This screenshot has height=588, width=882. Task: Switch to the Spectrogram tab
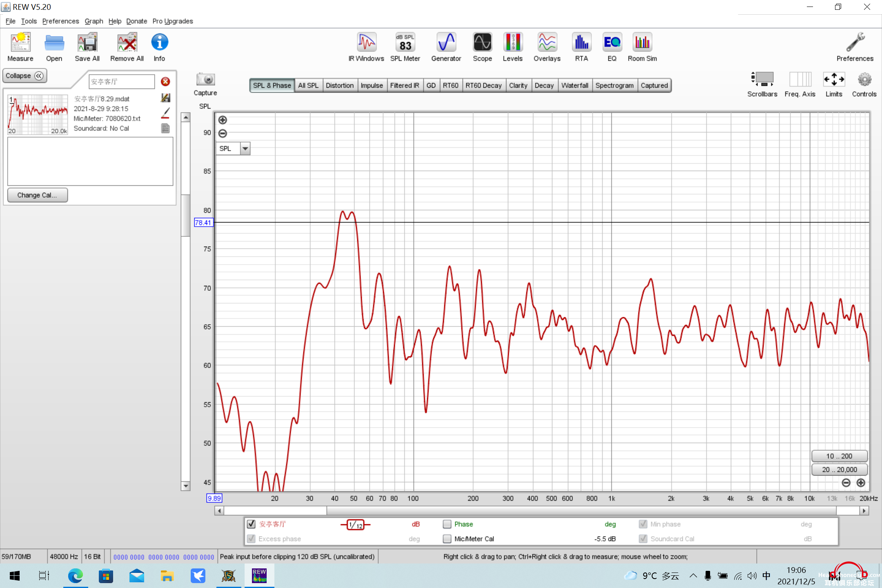click(615, 85)
